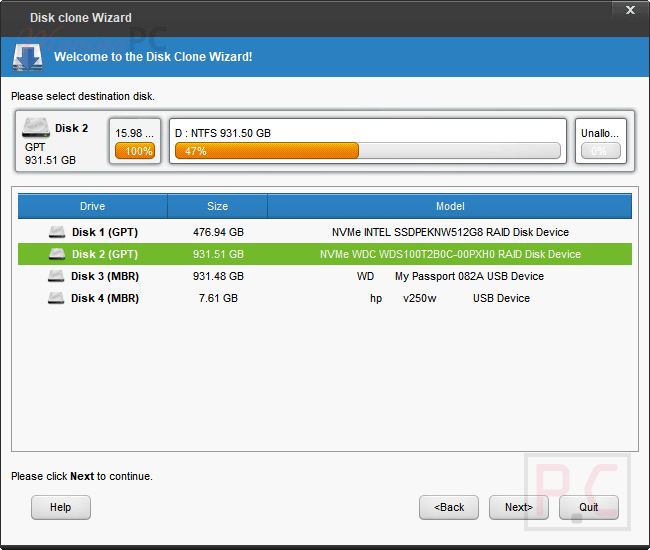The image size is (650, 550).
Task: Select the Disk 2 (GPT) row label
Action: coord(105,254)
